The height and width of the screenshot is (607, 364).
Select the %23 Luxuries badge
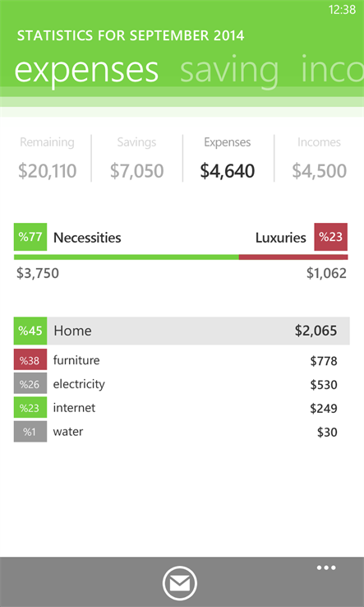click(x=331, y=237)
